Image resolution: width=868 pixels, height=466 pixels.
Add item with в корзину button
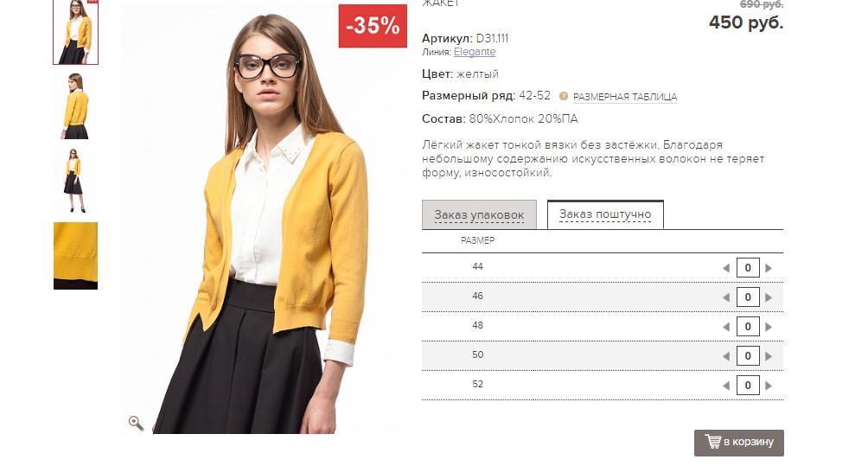(x=739, y=443)
